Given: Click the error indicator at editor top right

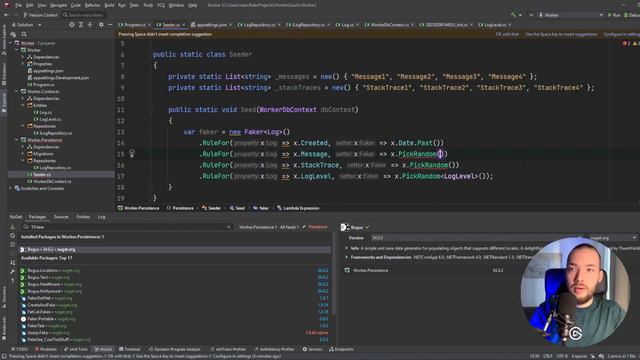Looking at the screenshot, I should tap(626, 43).
